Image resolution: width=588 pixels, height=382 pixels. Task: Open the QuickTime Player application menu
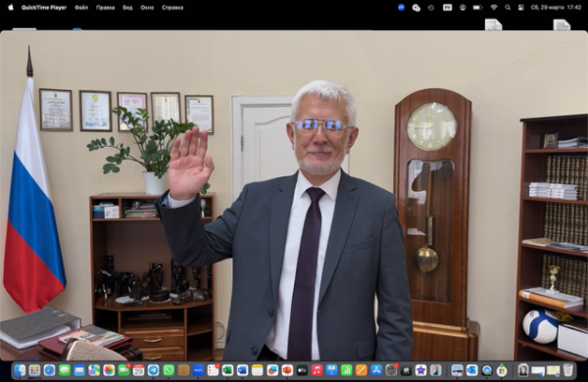(44, 8)
